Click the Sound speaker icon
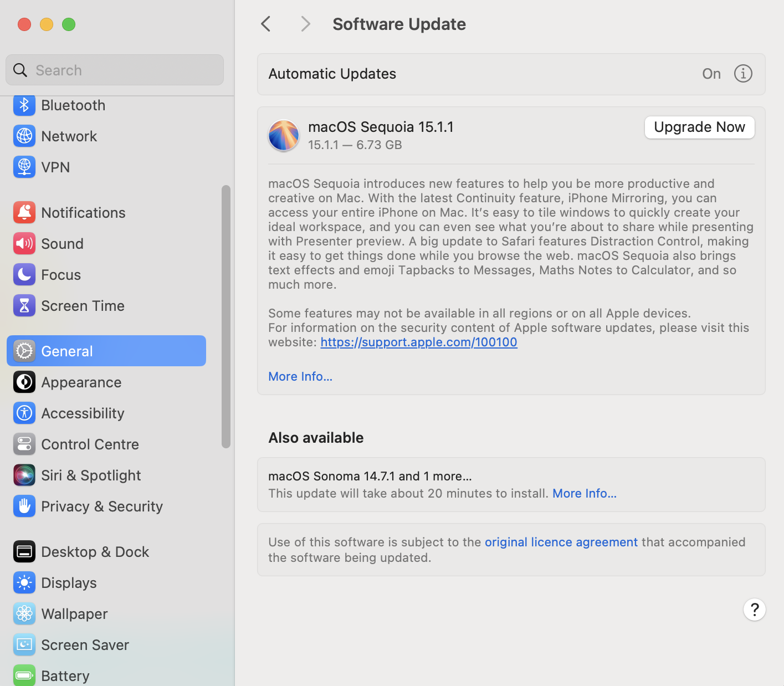This screenshot has width=784, height=686. (x=24, y=244)
